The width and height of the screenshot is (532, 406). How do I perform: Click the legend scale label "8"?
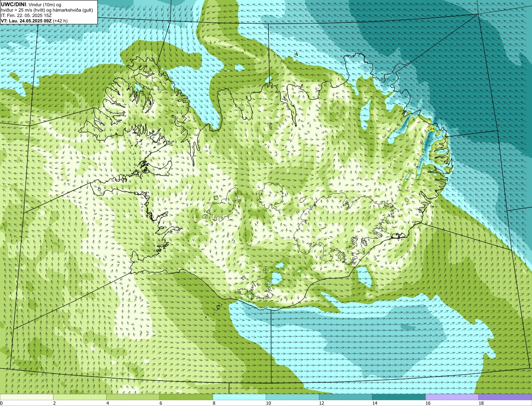point(214,403)
